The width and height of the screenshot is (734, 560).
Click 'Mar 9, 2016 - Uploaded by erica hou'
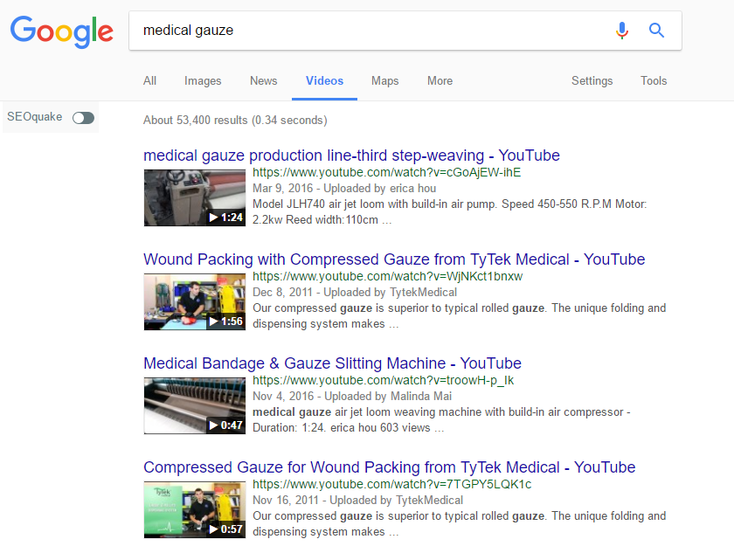point(344,188)
